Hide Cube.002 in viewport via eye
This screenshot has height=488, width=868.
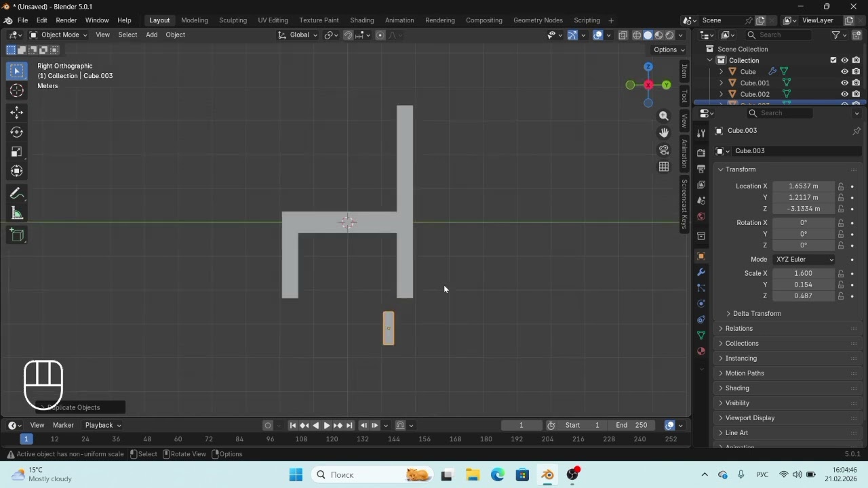click(845, 94)
